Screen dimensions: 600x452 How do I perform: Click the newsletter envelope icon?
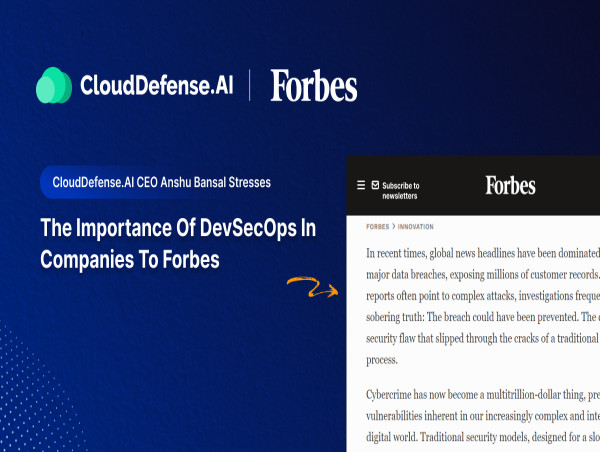coord(375,185)
